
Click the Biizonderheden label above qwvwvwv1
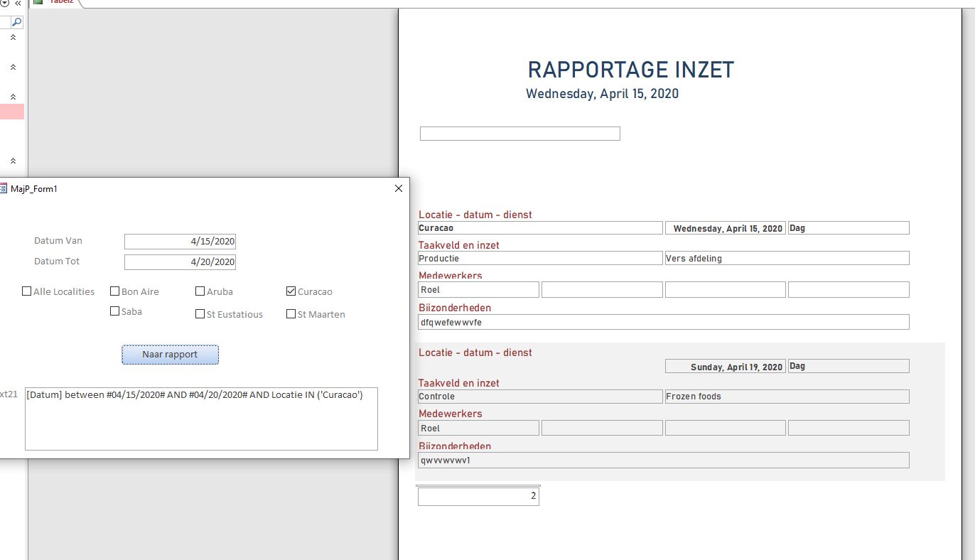(x=455, y=446)
